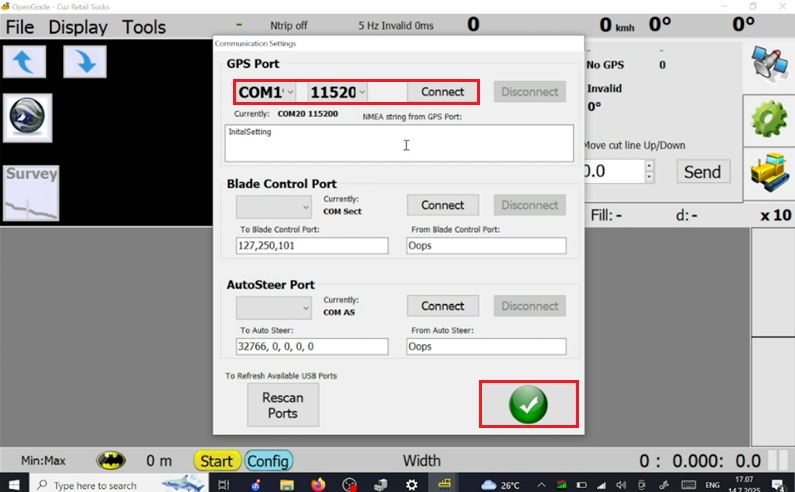
Task: Click the blue up arrow icon
Action: tap(25, 62)
